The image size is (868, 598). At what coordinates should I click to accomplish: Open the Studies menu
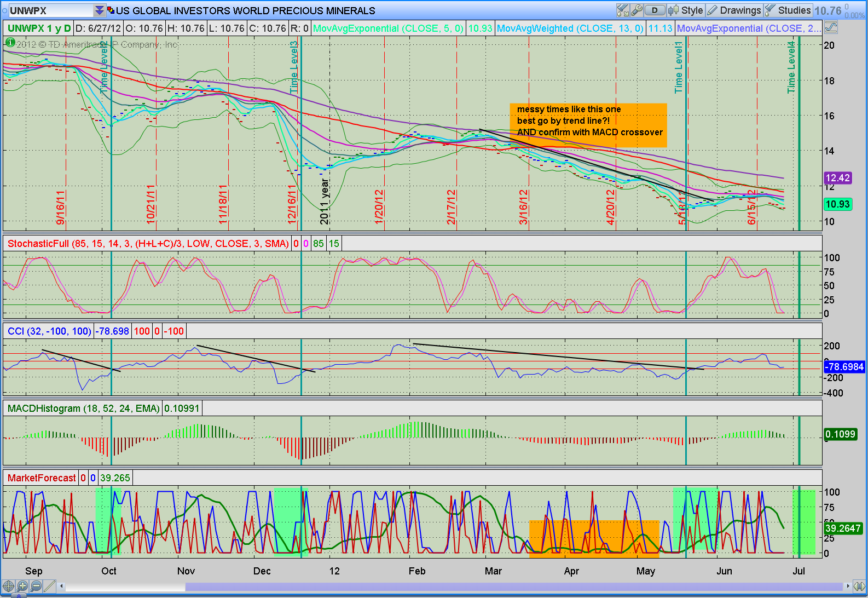point(788,10)
